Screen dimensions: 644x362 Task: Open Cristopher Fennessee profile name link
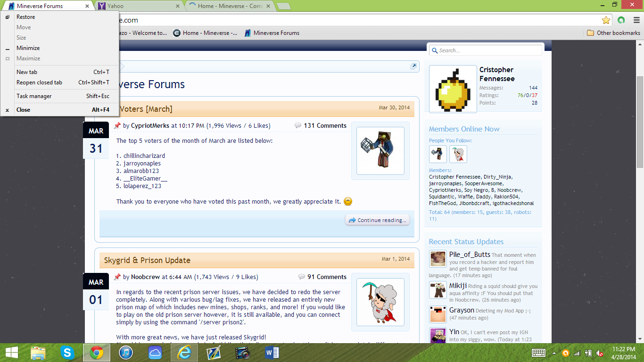497,74
